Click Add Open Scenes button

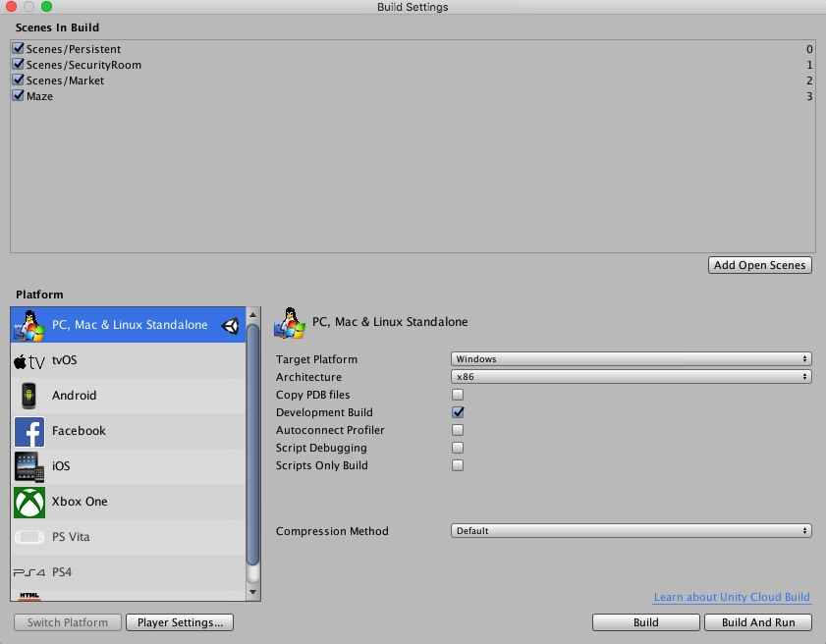[759, 265]
